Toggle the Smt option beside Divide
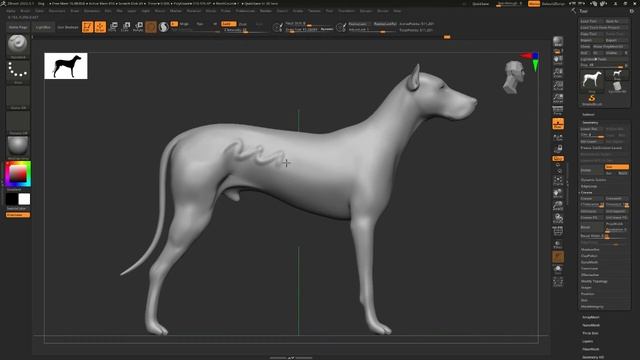Image resolution: width=640 pixels, height=360 pixels. [x=617, y=167]
